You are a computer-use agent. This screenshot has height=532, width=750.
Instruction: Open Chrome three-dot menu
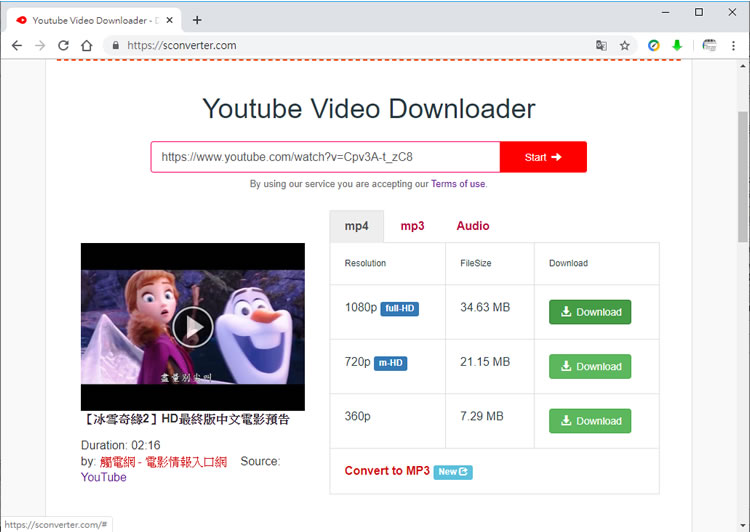pos(734,45)
